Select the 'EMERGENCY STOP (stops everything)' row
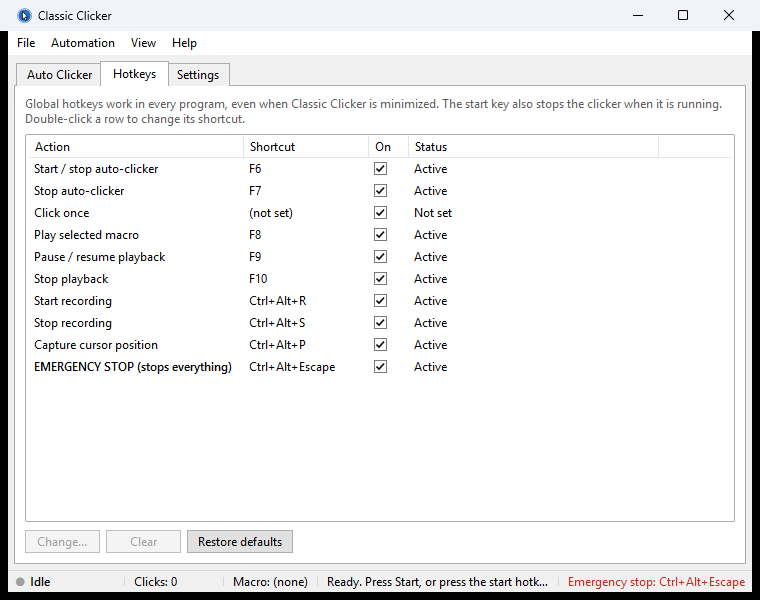Screen dimensions: 760x600 click(x=380, y=367)
